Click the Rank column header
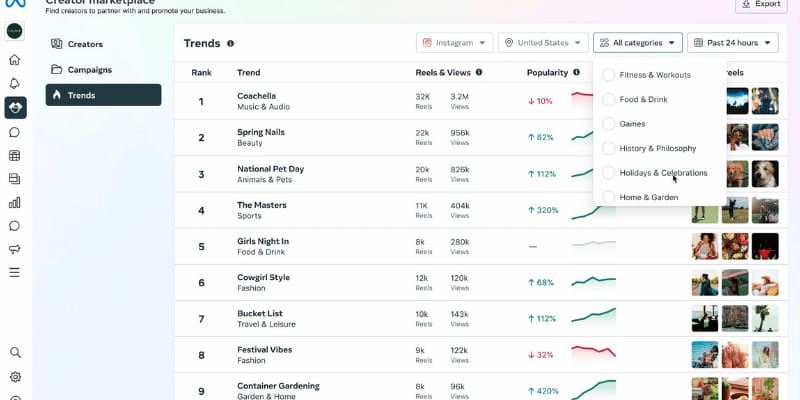 [202, 72]
